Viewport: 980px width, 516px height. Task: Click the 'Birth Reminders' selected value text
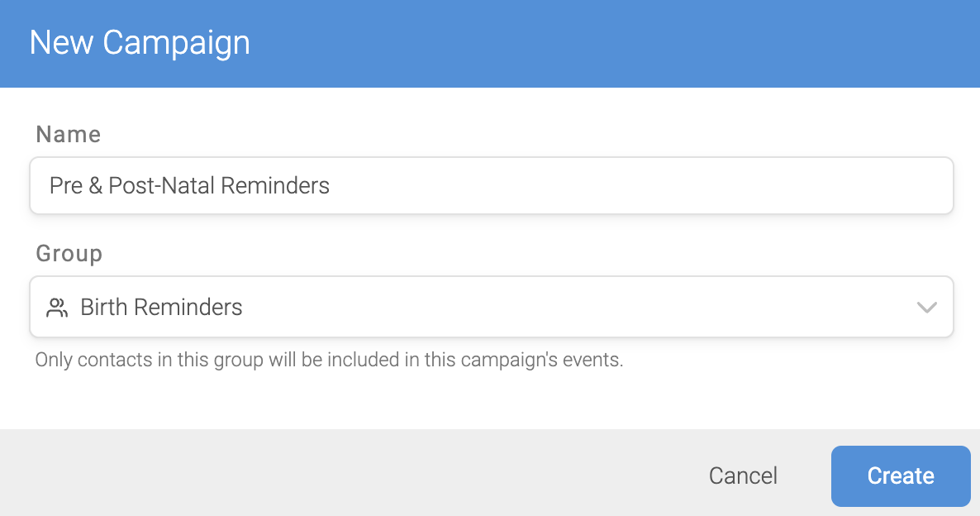coord(161,307)
